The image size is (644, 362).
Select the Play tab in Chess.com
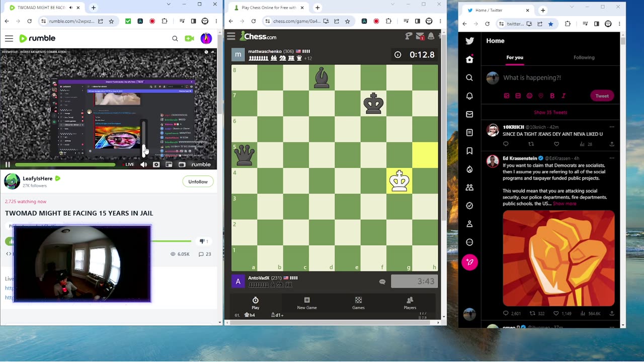256,303
